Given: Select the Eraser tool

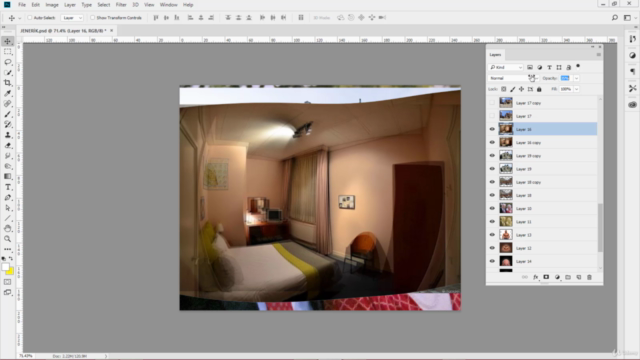Looking at the screenshot, I should point(8,145).
